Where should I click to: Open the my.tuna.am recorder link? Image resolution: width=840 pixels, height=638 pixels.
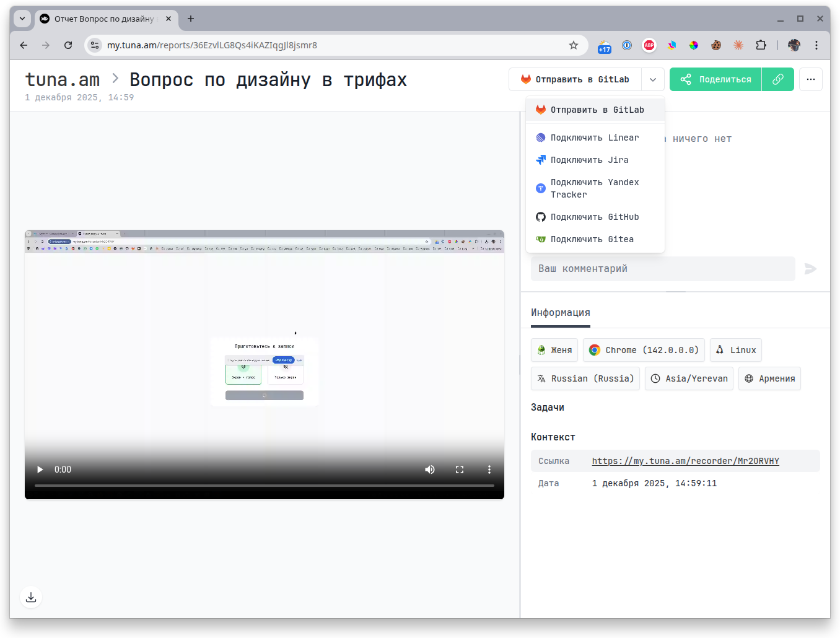[685, 461]
